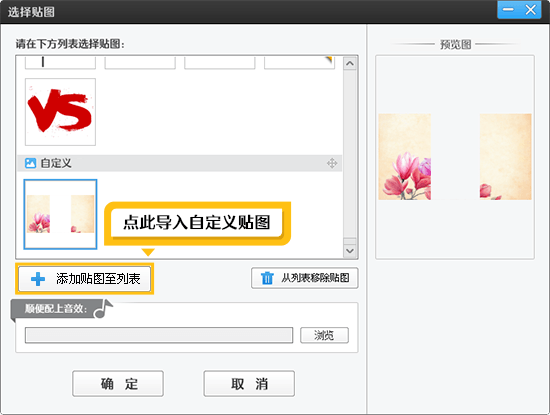Image resolution: width=550 pixels, height=415 pixels.
Task: Click the move icon in 自定义 header
Action: click(x=332, y=163)
